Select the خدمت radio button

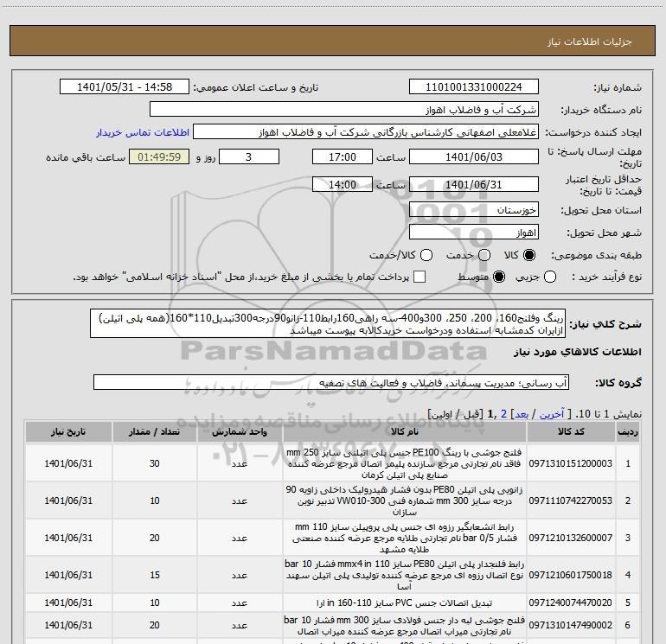(484, 255)
